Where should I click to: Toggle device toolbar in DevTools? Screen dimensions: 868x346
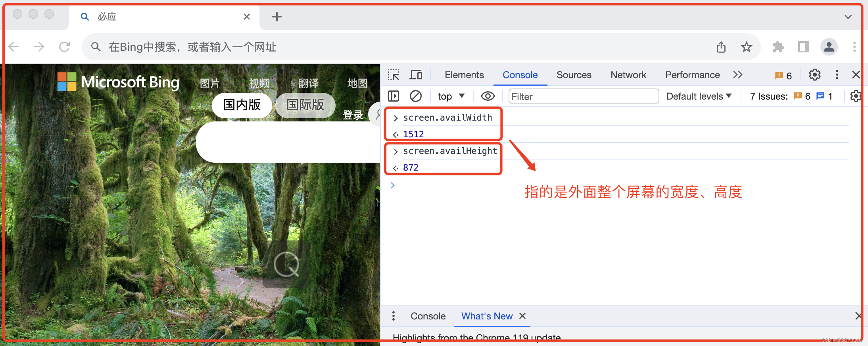tap(416, 75)
